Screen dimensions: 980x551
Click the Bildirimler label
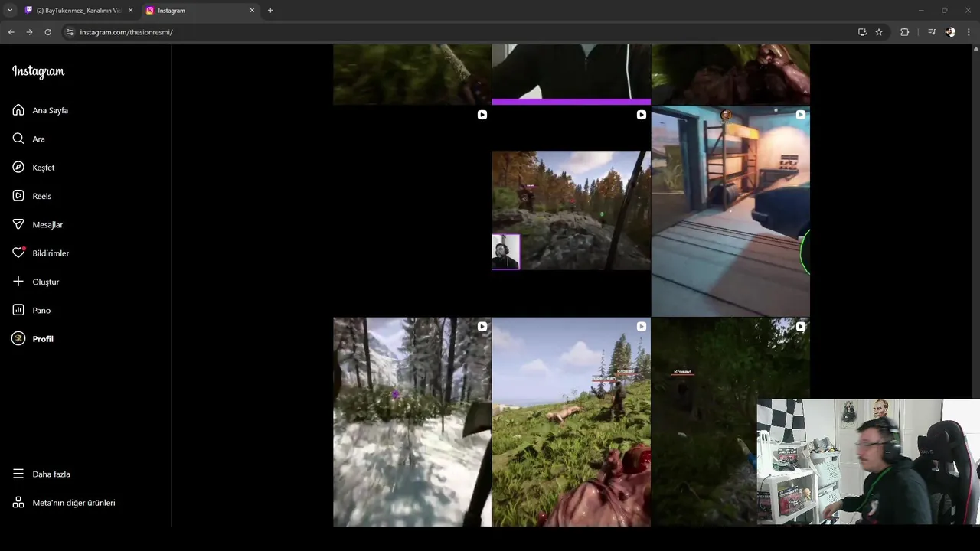pyautogui.click(x=51, y=253)
